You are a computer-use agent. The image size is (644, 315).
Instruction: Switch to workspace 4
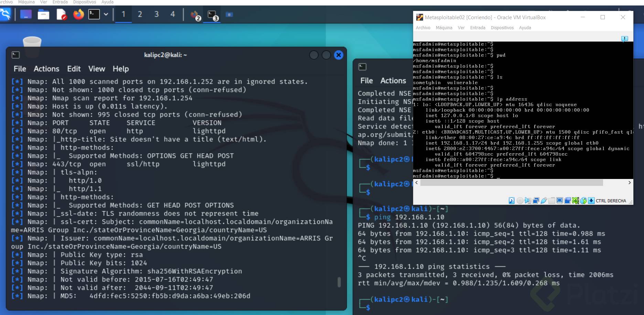[173, 14]
